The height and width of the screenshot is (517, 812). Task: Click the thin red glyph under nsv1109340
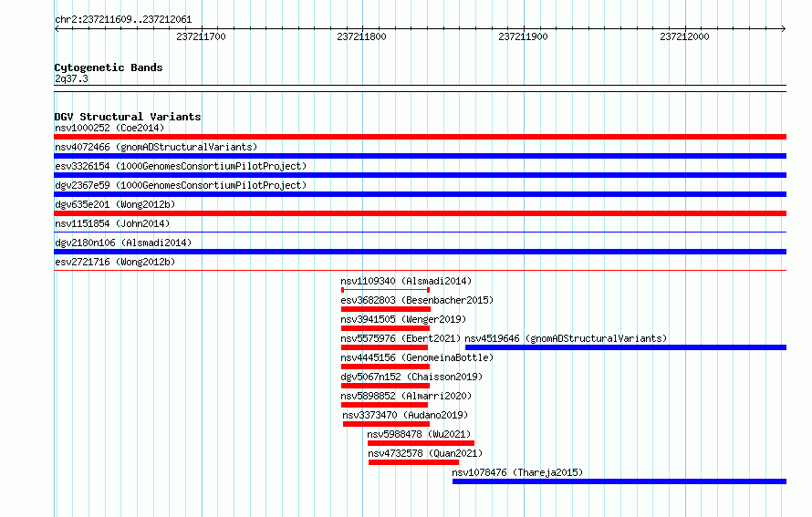tap(385, 290)
